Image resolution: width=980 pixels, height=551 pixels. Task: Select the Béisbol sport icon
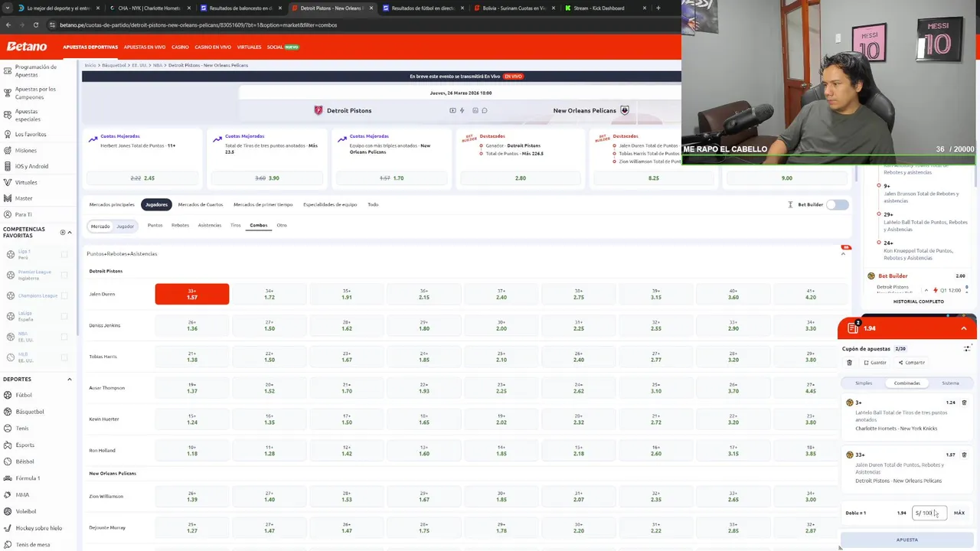click(7, 461)
